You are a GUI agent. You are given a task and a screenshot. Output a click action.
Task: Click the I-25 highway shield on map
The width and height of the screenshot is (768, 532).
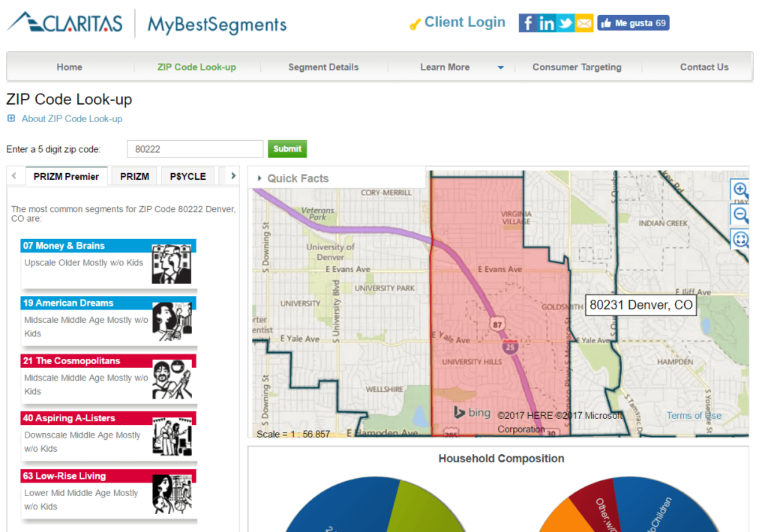[510, 347]
